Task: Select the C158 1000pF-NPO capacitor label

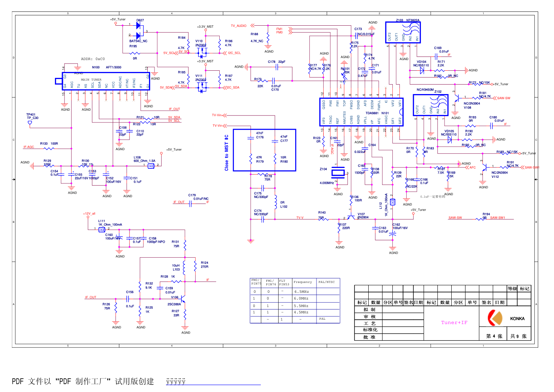Action: 156,240
